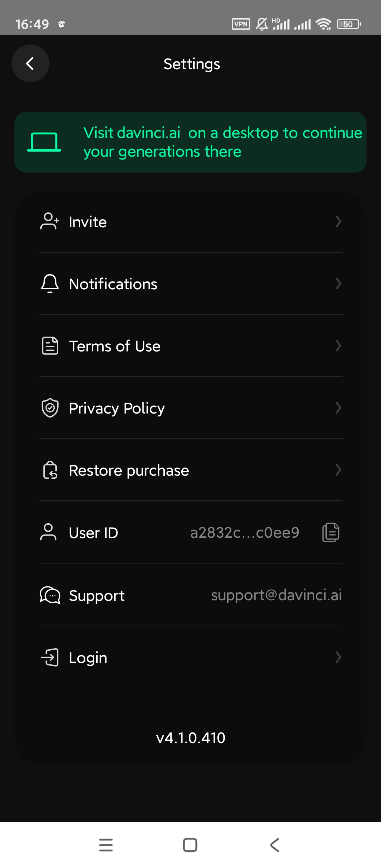Screen dimensions: 381x868
Task: Open the Terms of Use entry
Action: click(x=115, y=346)
